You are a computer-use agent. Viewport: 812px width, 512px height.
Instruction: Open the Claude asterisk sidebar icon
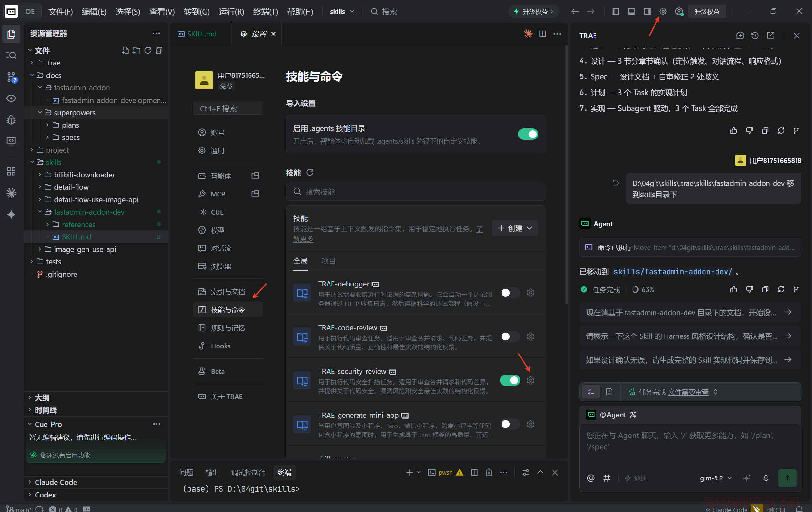click(x=11, y=193)
